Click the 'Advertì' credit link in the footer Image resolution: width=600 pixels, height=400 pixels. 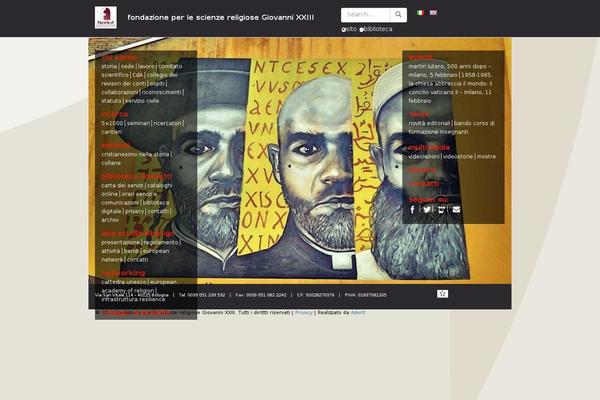358,313
